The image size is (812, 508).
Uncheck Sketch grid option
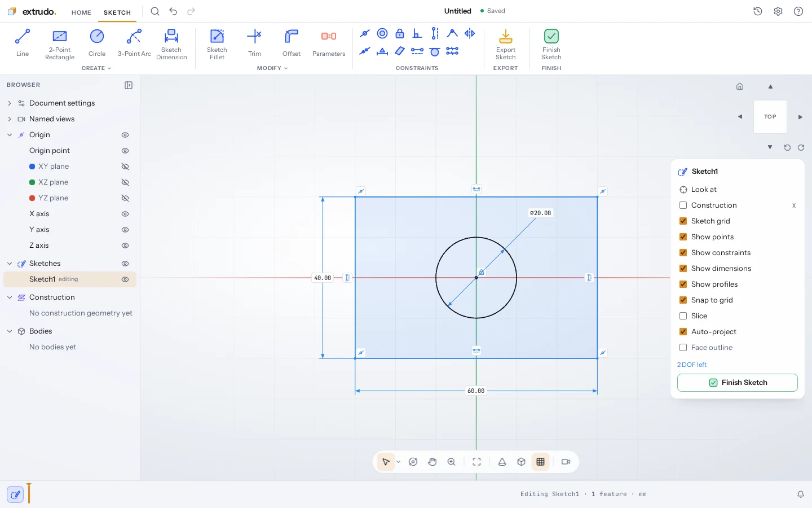click(683, 221)
